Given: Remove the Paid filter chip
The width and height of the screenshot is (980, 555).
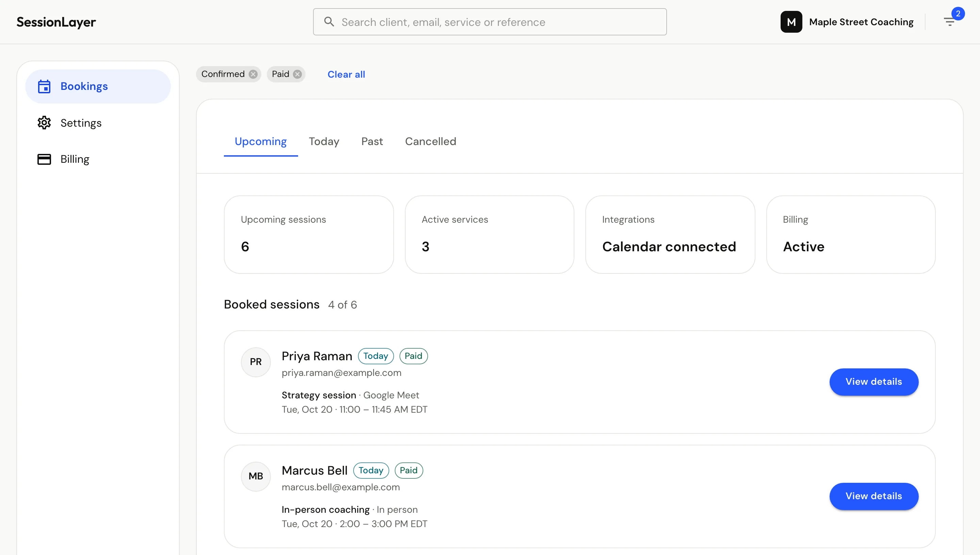Looking at the screenshot, I should (297, 74).
